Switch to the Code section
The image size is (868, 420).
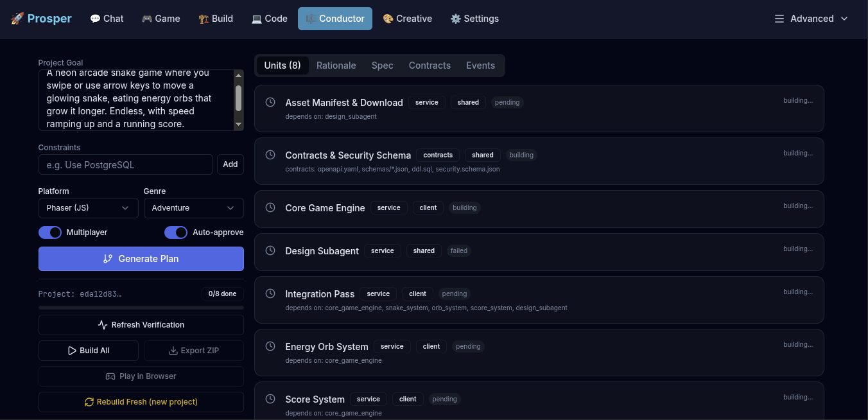(269, 19)
